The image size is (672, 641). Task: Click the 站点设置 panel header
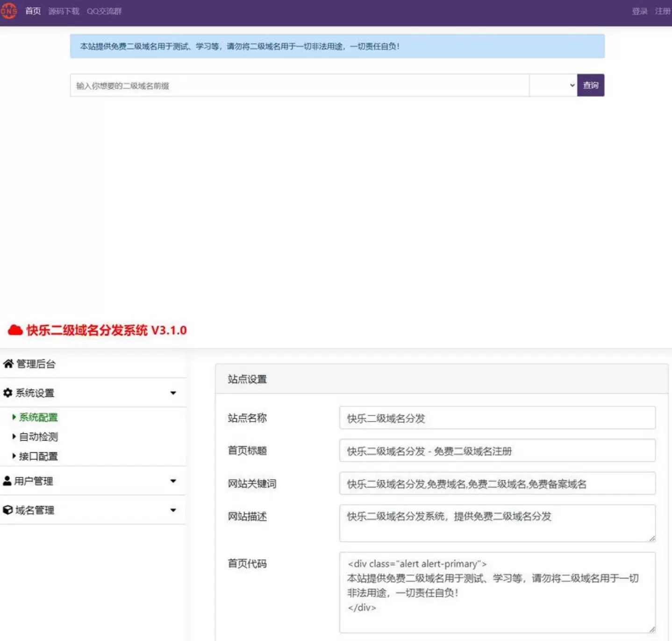tap(442, 379)
